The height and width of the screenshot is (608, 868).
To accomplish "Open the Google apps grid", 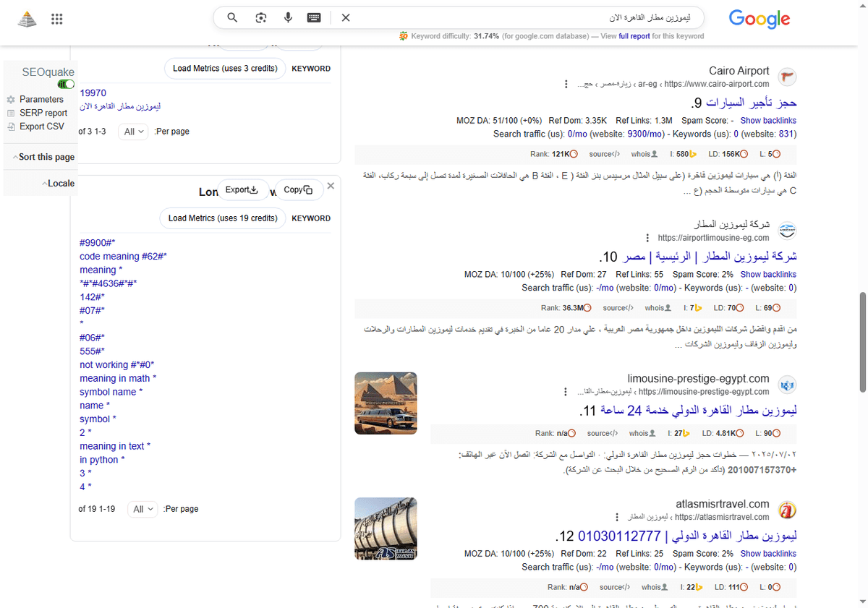I will click(x=56, y=19).
